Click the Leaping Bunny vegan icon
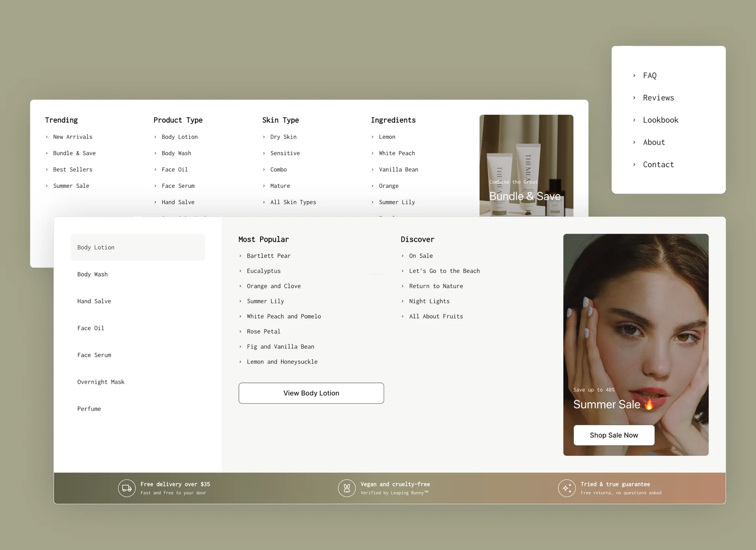Image resolution: width=756 pixels, height=550 pixels. (347, 488)
